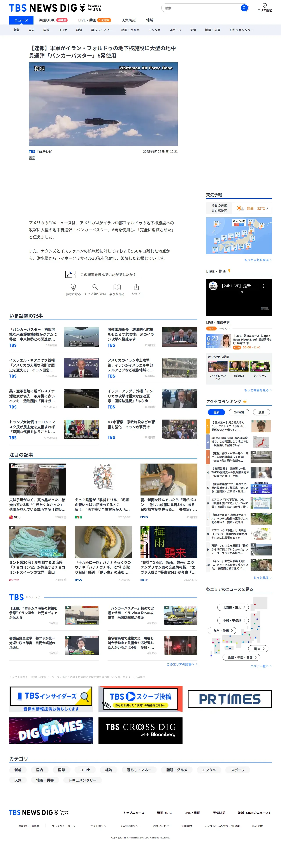Click the 国際 tag below the article image
The image size is (281, 868).
pyautogui.click(x=32, y=157)
